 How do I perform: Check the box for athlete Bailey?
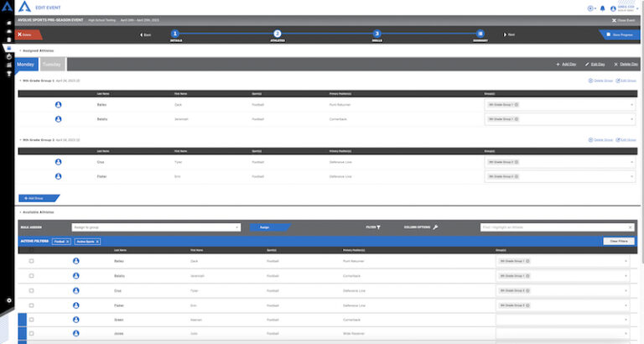(31, 261)
